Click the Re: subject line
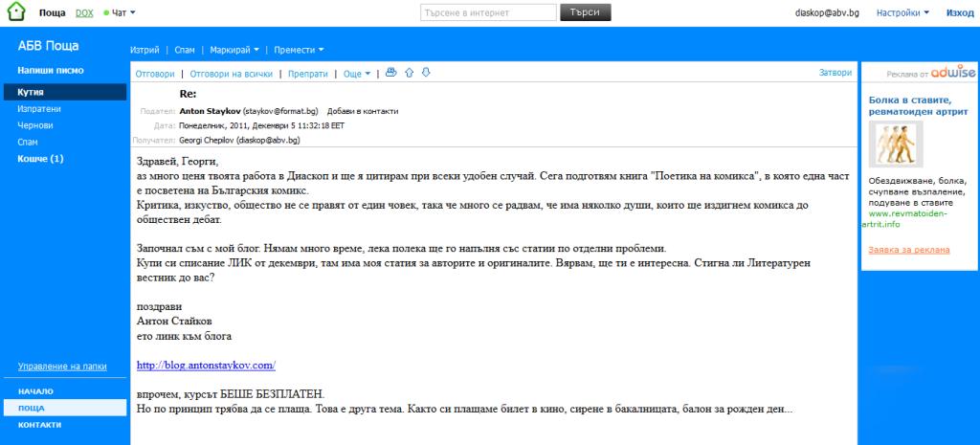The width and height of the screenshot is (980, 445). [189, 94]
